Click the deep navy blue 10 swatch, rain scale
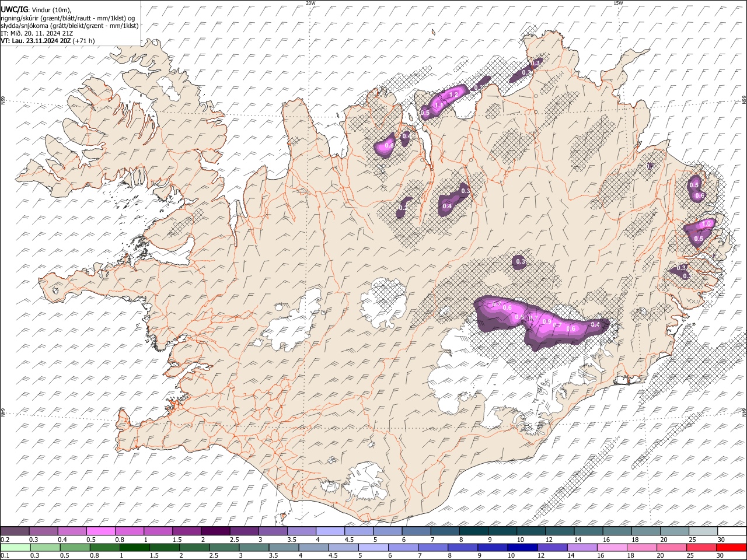Image resolution: width=747 pixels, height=560 pixels. pos(522,547)
